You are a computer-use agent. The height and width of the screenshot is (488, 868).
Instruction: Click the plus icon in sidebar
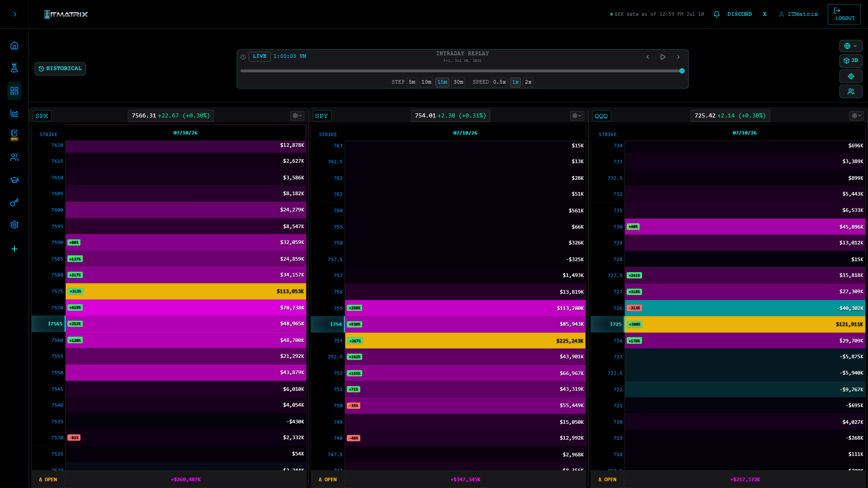coord(14,249)
